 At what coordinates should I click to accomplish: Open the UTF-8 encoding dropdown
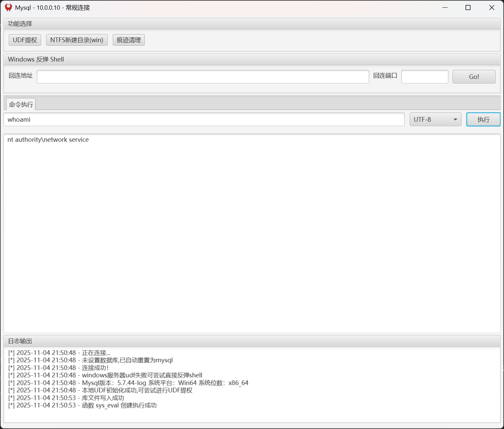tap(435, 119)
